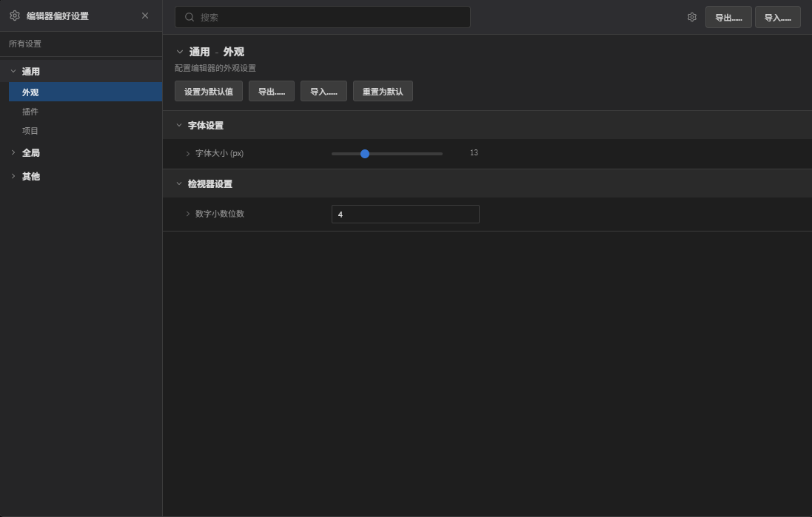Screen dimensions: 812x517
Task: Expand the 数字小数位数 property row
Action: [188, 214]
